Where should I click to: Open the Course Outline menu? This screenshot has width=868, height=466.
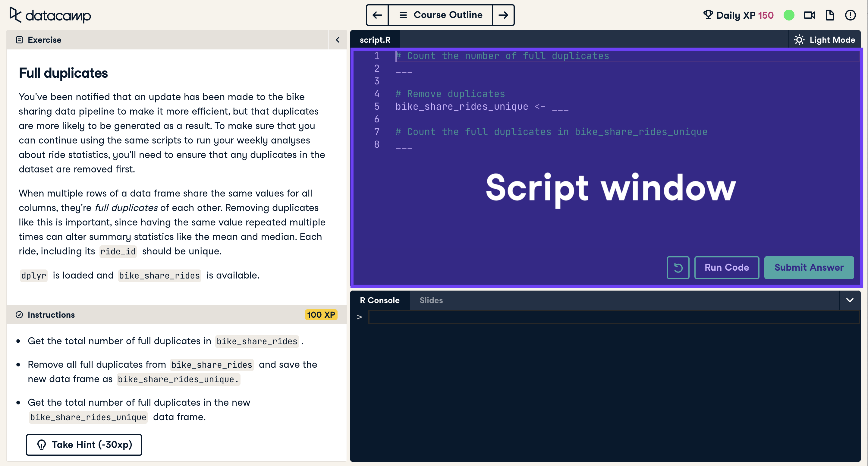pos(440,15)
